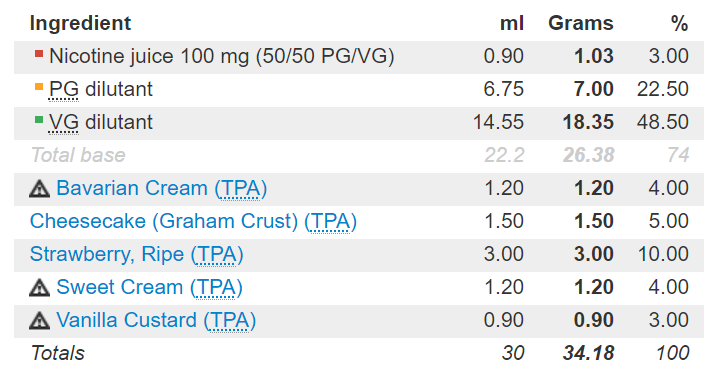Screen dimensions: 716x378
Task: Click the red nicotine juice color square
Action: [x=39, y=54]
